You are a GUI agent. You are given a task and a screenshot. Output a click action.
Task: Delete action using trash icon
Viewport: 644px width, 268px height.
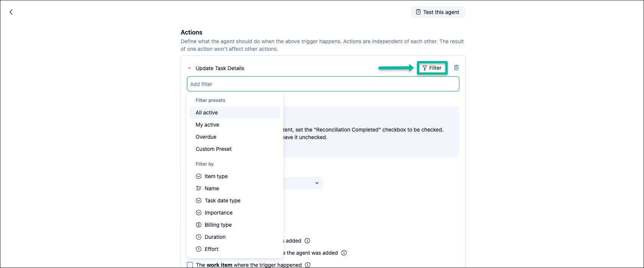[x=456, y=67]
